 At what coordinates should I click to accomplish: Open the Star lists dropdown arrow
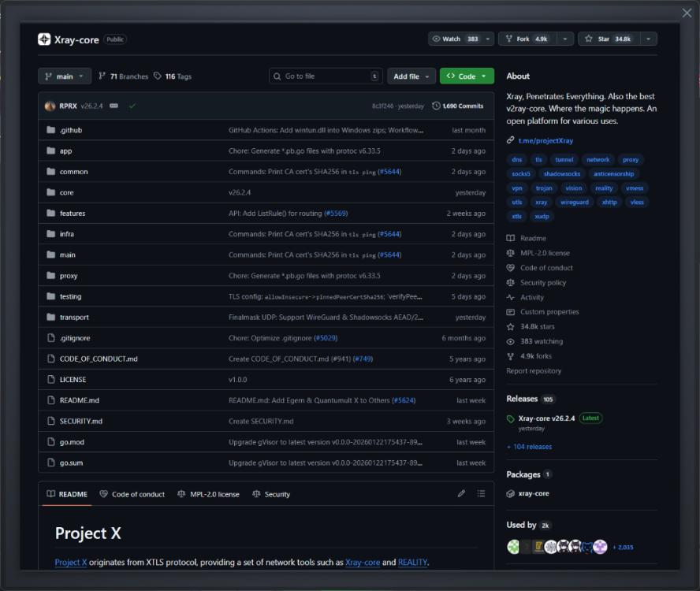coord(649,39)
